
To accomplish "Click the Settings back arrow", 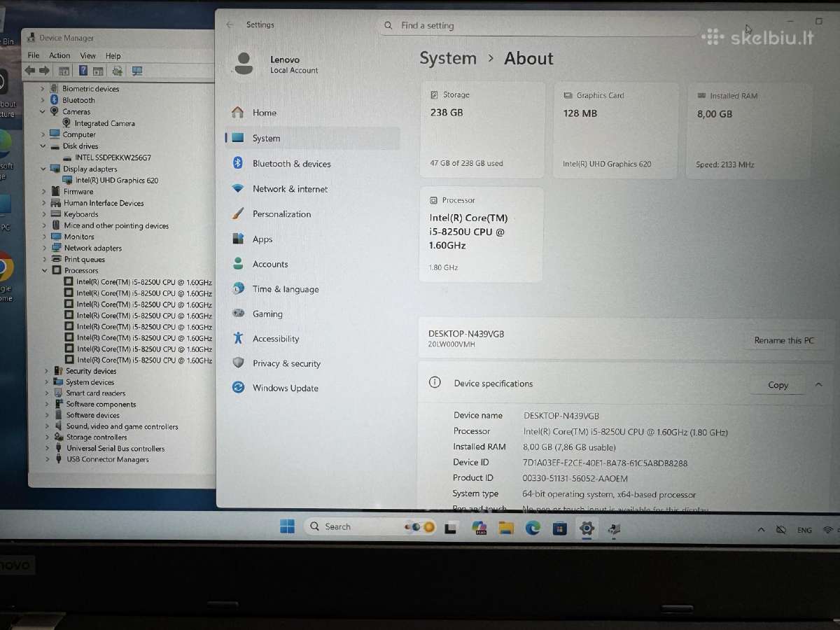I will point(230,24).
